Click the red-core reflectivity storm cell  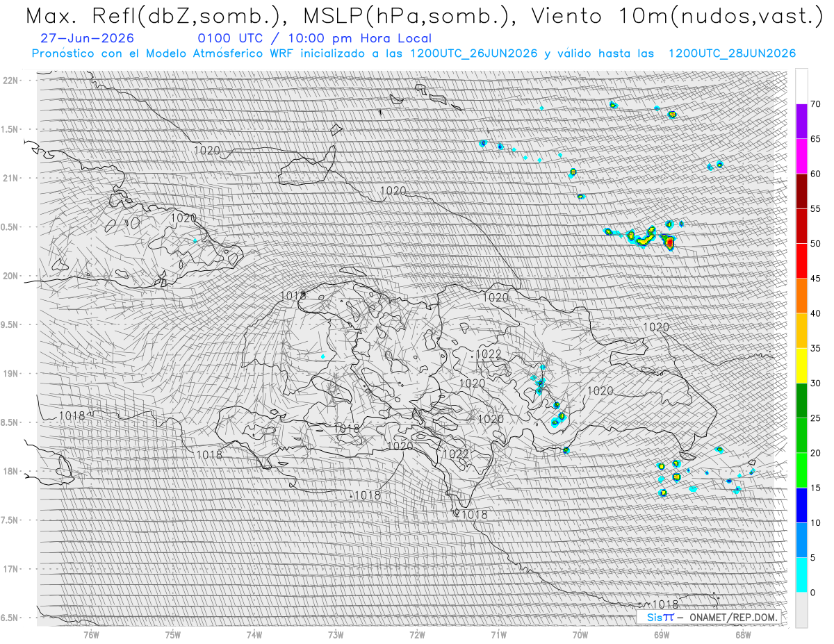pos(669,242)
